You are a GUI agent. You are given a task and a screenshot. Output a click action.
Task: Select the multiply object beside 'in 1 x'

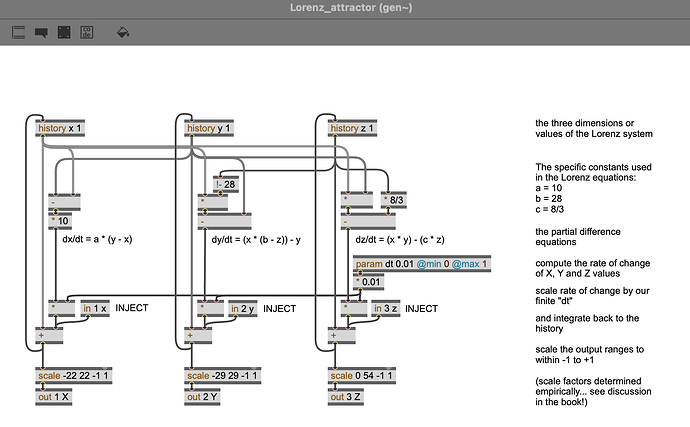point(62,309)
